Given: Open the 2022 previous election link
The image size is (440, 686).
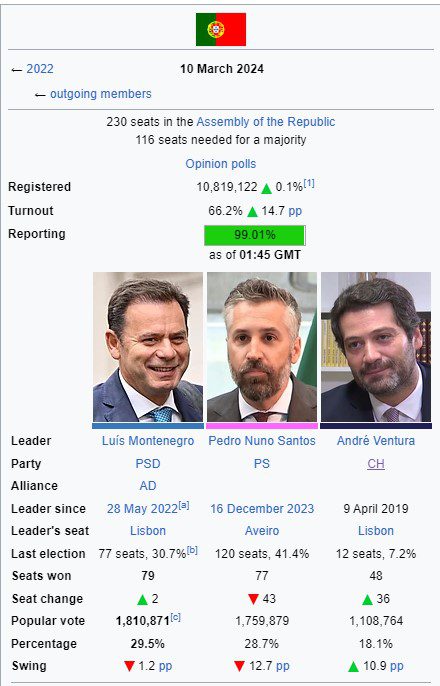Looking at the screenshot, I should 40,69.
